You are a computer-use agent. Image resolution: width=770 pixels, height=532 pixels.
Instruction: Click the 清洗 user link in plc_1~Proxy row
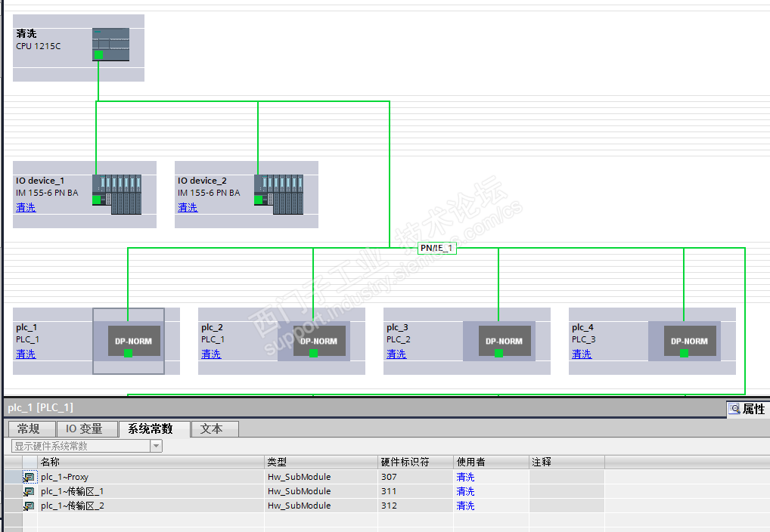coord(465,477)
